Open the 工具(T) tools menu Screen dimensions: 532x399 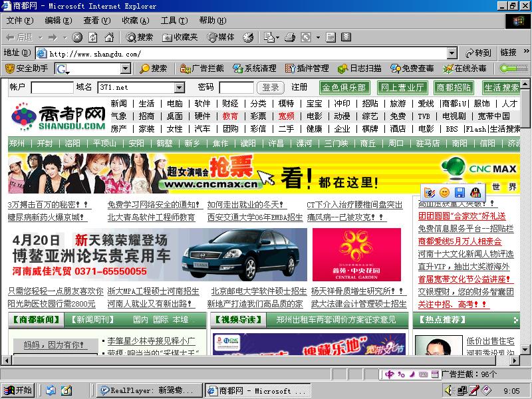click(173, 21)
